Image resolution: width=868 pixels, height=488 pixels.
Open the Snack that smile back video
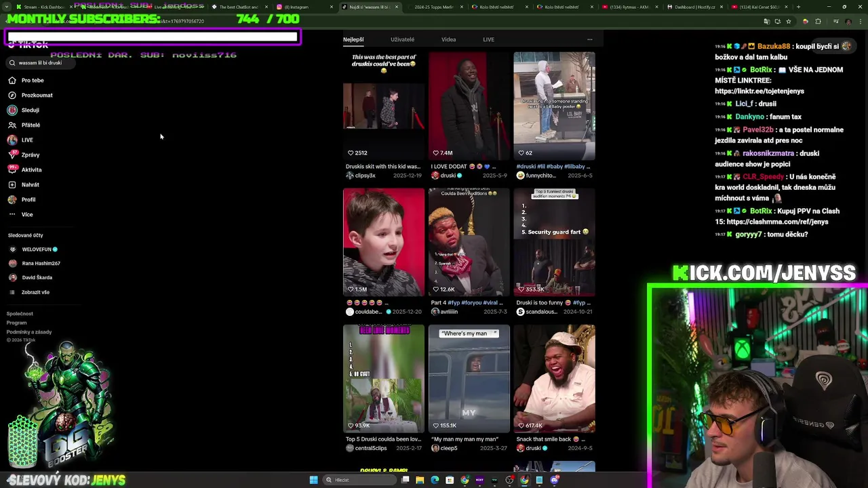555,379
